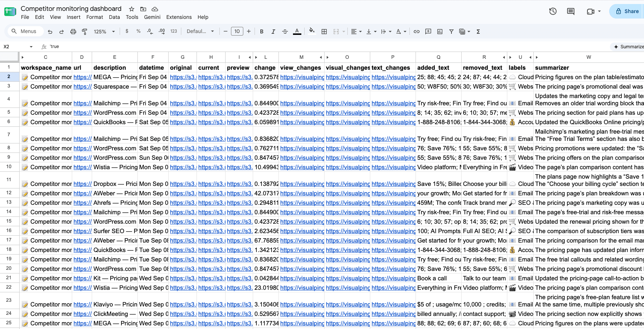Open the Extensions menu
This screenshot has height=329, width=644.
[179, 17]
